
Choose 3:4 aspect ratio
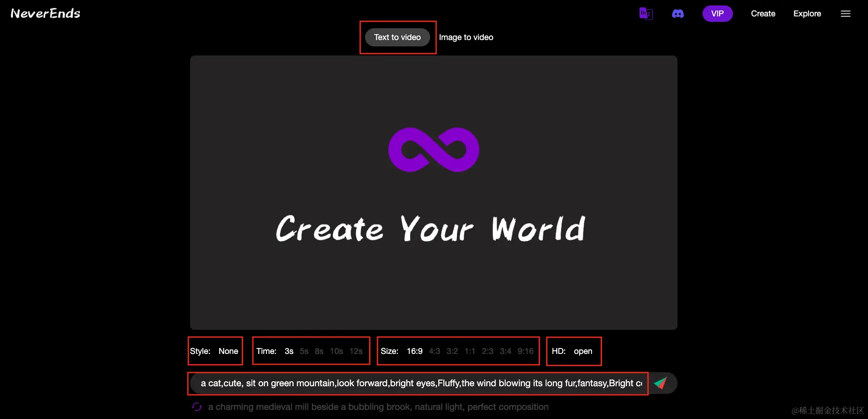pos(506,351)
